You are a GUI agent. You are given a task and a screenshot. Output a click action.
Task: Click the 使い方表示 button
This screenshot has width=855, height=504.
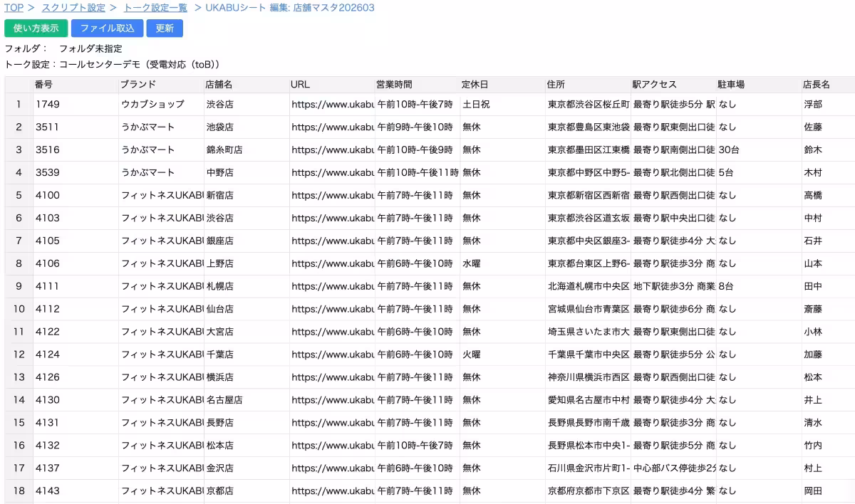pos(36,28)
